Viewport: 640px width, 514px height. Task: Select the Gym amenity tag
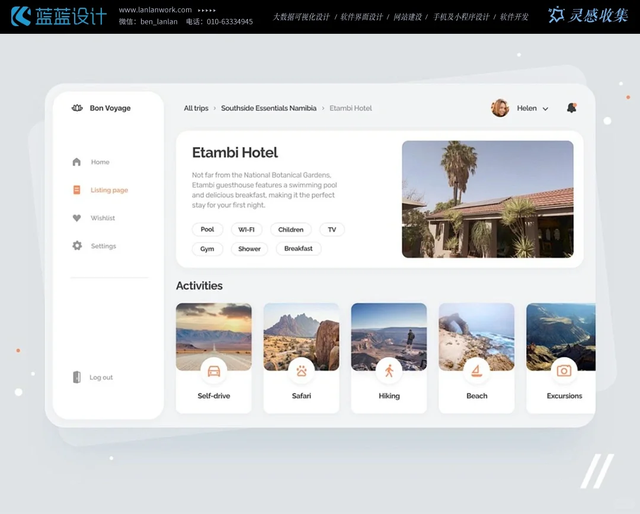pyautogui.click(x=207, y=249)
